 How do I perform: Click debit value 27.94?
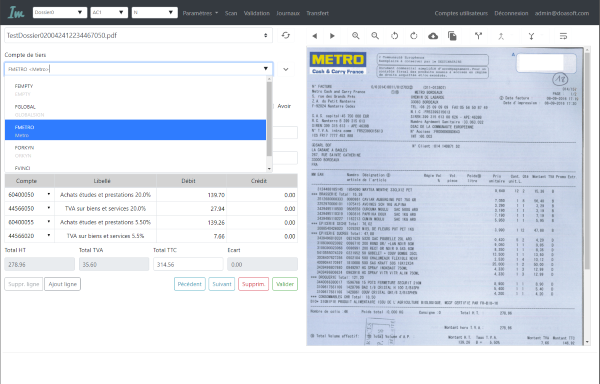217,208
